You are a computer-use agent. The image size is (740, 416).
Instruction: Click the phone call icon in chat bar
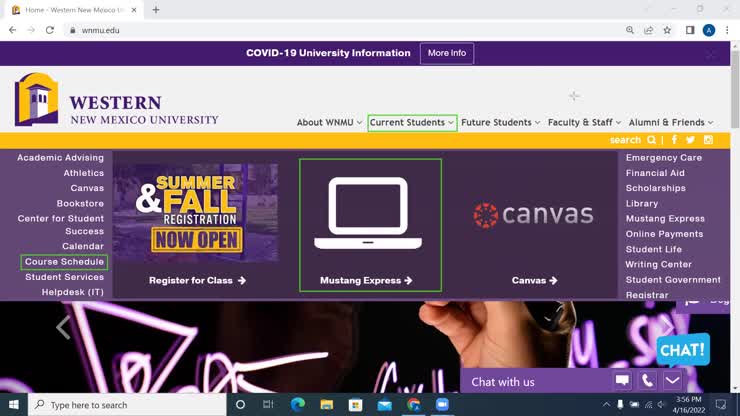click(x=647, y=381)
